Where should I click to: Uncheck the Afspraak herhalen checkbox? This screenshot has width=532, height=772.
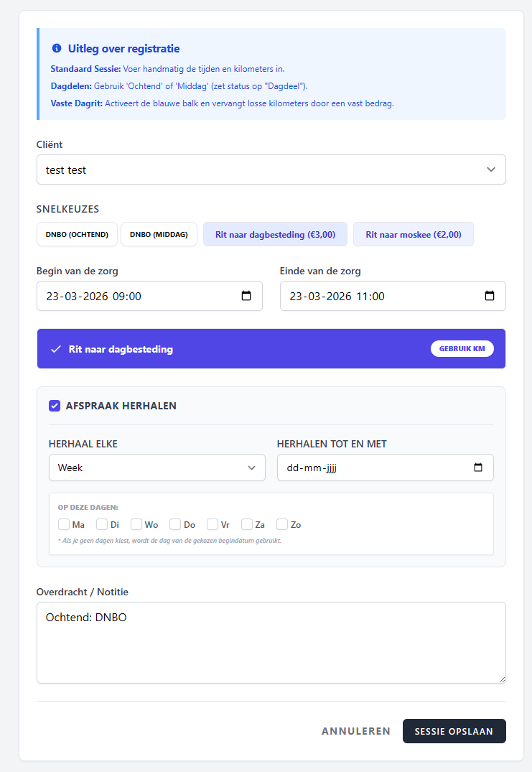pos(55,406)
